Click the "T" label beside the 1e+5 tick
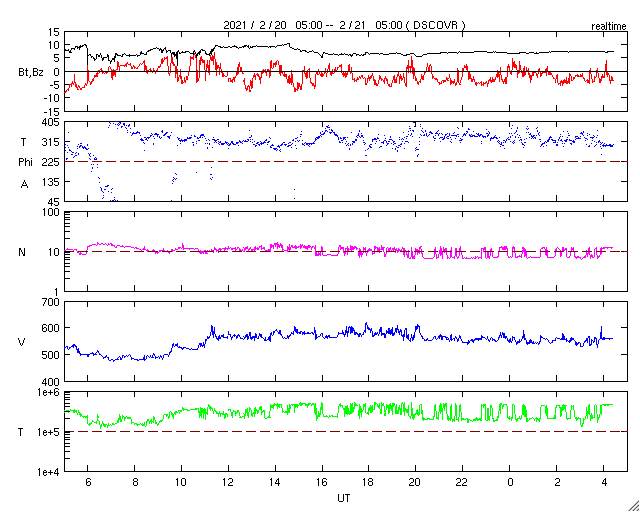Viewport: 640px width, 512px height. pyautogui.click(x=21, y=432)
